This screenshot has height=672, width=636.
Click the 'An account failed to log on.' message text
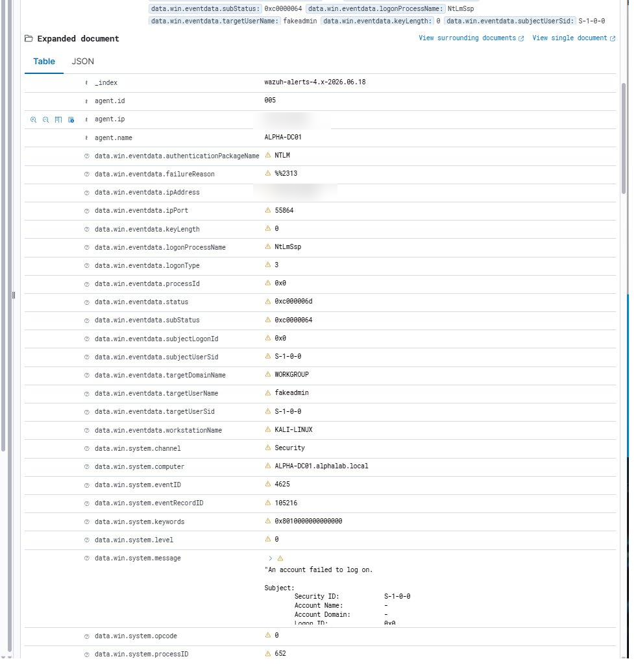319,570
